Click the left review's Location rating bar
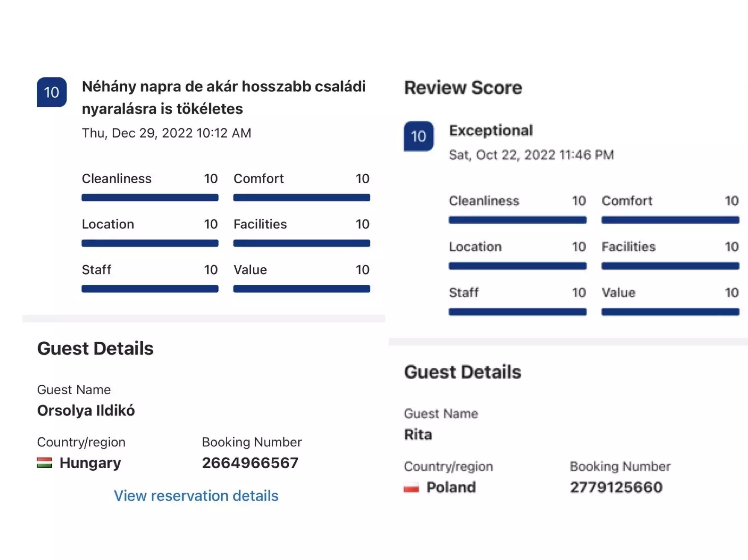Viewport: 748px width, 560px height. pyautogui.click(x=150, y=243)
